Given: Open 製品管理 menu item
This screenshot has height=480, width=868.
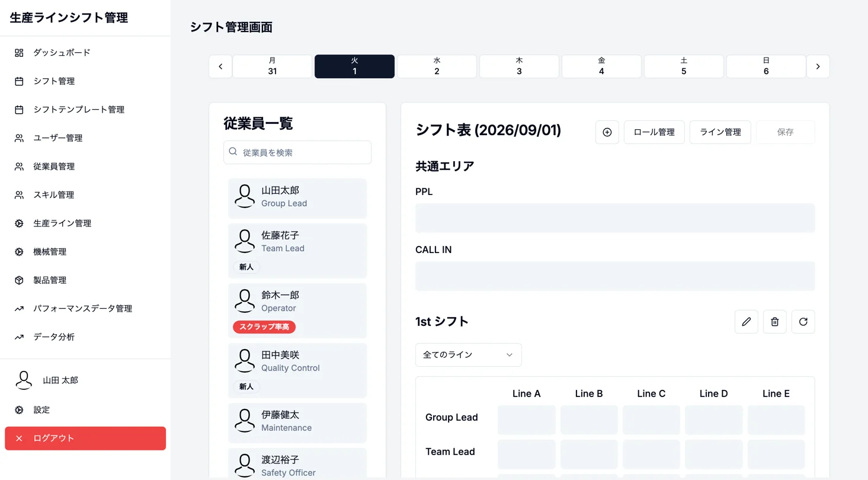Looking at the screenshot, I should 85,280.
